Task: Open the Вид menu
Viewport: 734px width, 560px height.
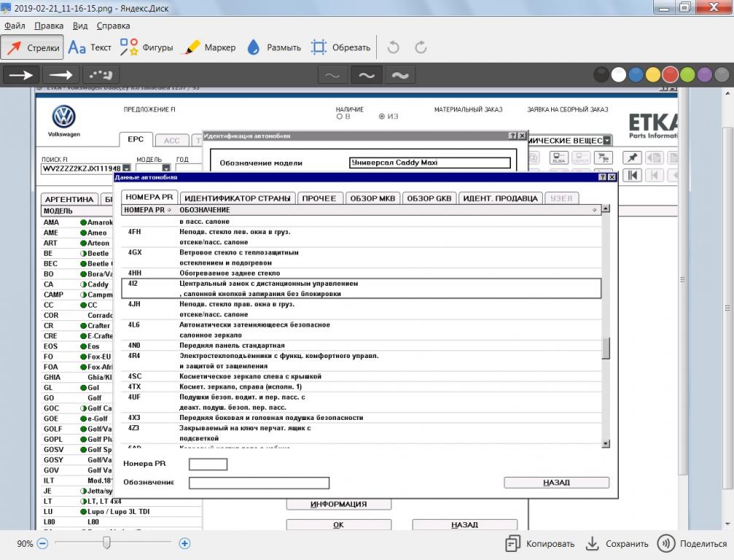Action: (80, 26)
